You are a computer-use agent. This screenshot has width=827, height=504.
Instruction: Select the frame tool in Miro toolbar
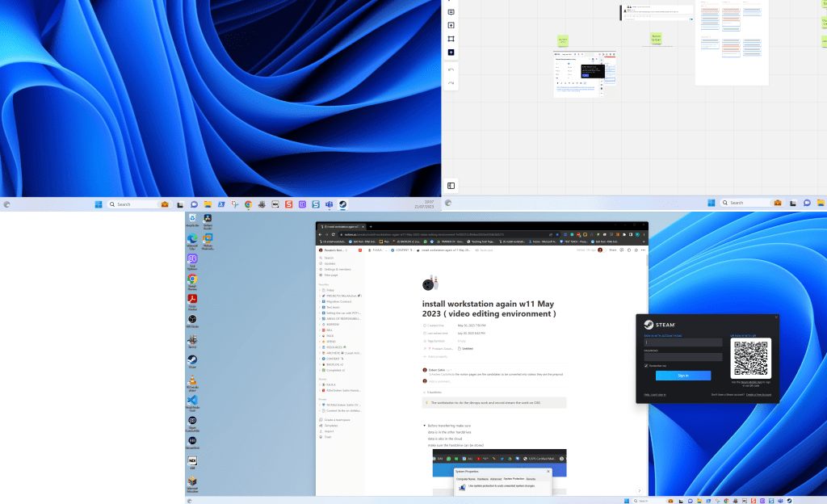tap(451, 39)
